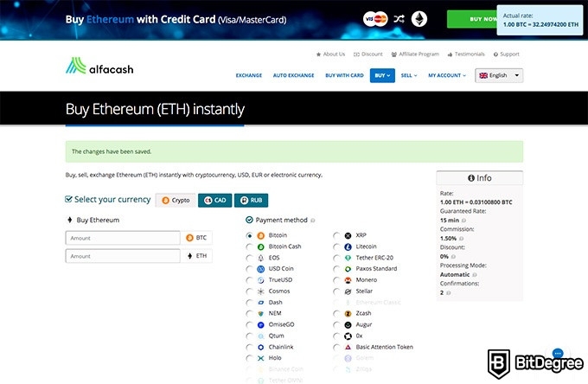This screenshot has height=384, width=588.
Task: Select the Stellar radio button
Action: coord(336,291)
